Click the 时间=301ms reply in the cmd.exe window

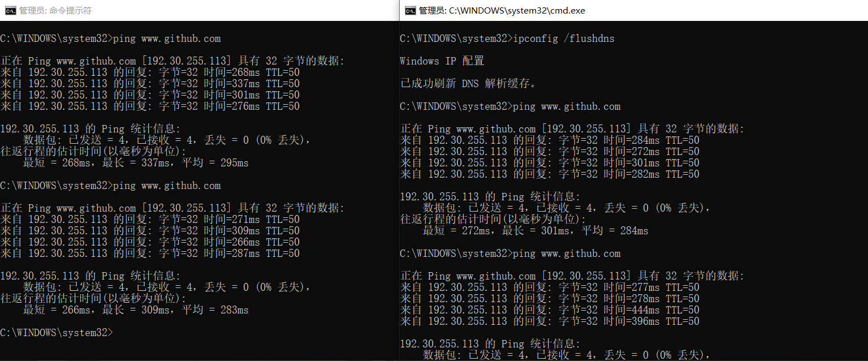pos(550,163)
